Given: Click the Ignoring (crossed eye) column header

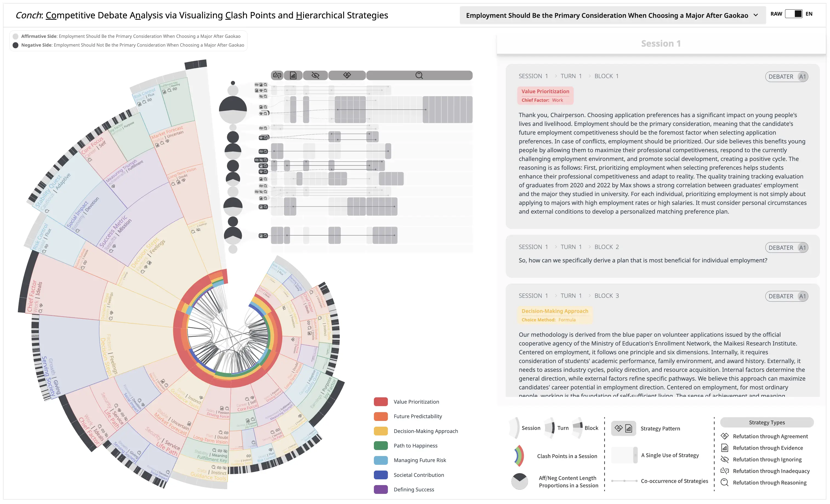Looking at the screenshot, I should coord(315,75).
